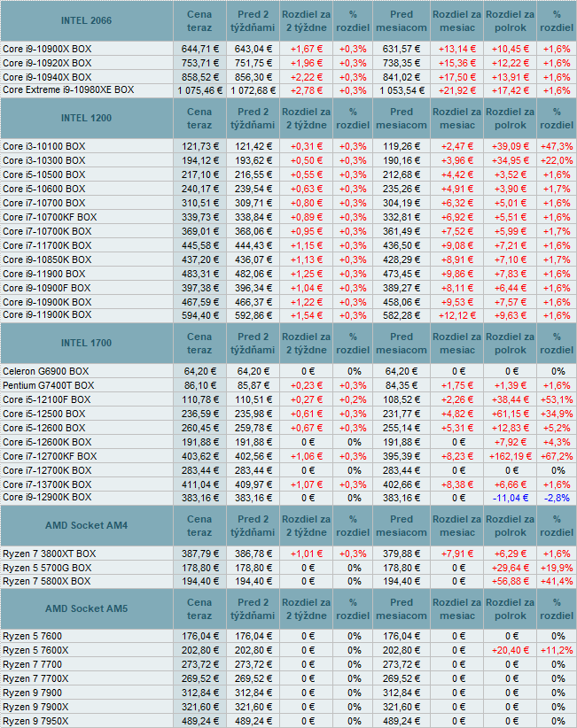Select the AMD Socket AM4 section header

point(87,526)
